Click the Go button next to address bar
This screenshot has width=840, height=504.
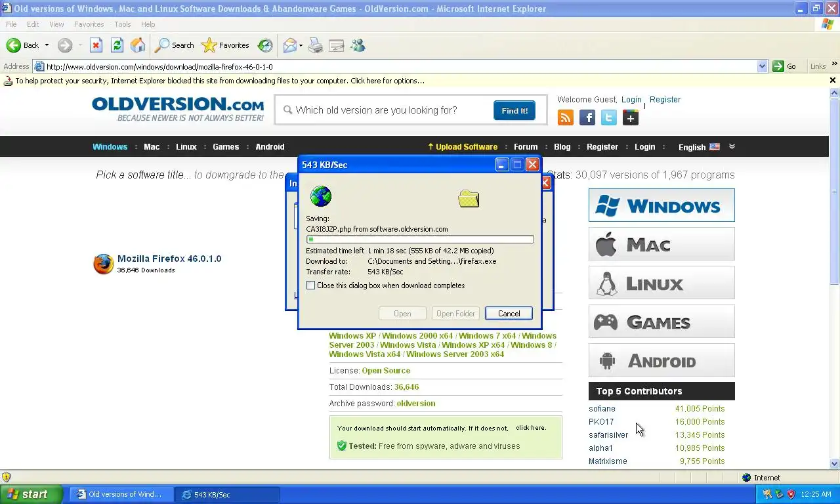click(x=786, y=66)
